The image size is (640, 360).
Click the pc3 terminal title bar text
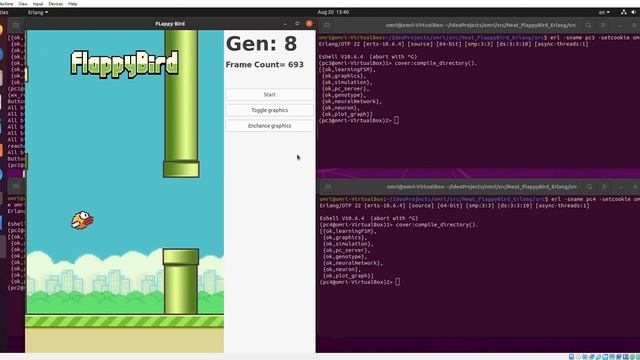481,25
